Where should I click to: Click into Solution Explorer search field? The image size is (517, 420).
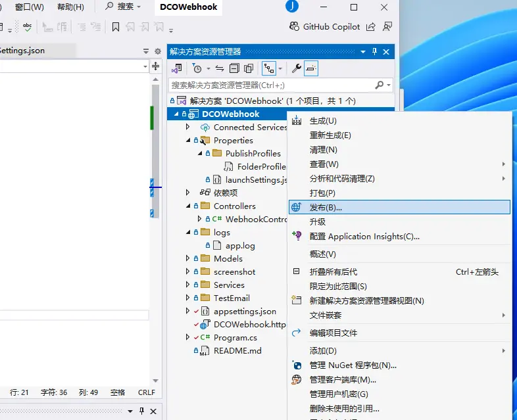click(272, 85)
